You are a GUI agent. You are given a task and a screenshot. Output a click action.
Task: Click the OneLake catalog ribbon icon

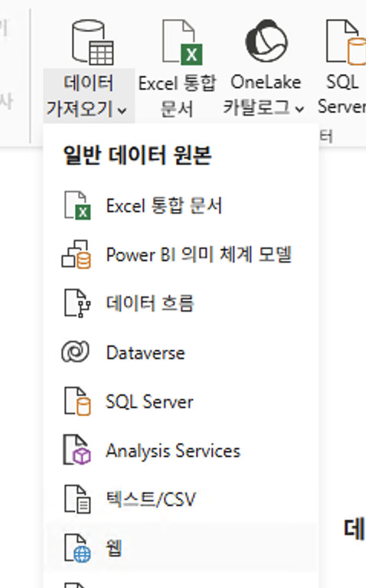pos(266,41)
